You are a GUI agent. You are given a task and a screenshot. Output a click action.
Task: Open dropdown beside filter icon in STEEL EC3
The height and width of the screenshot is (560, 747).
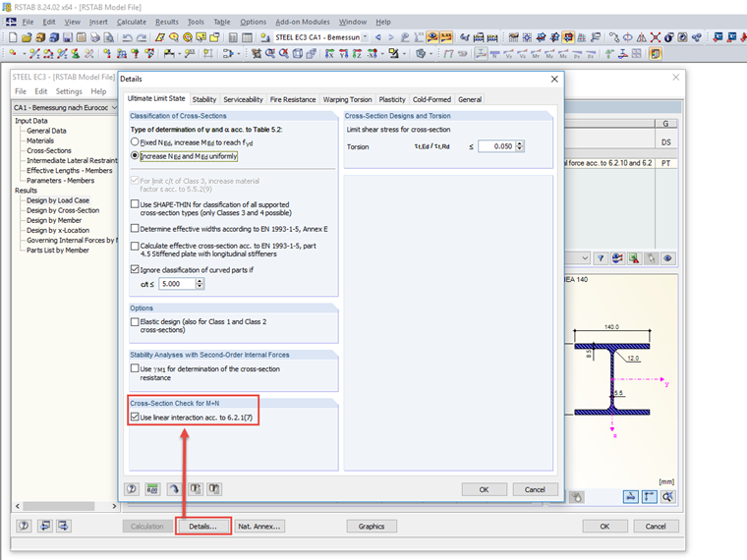tap(585, 258)
